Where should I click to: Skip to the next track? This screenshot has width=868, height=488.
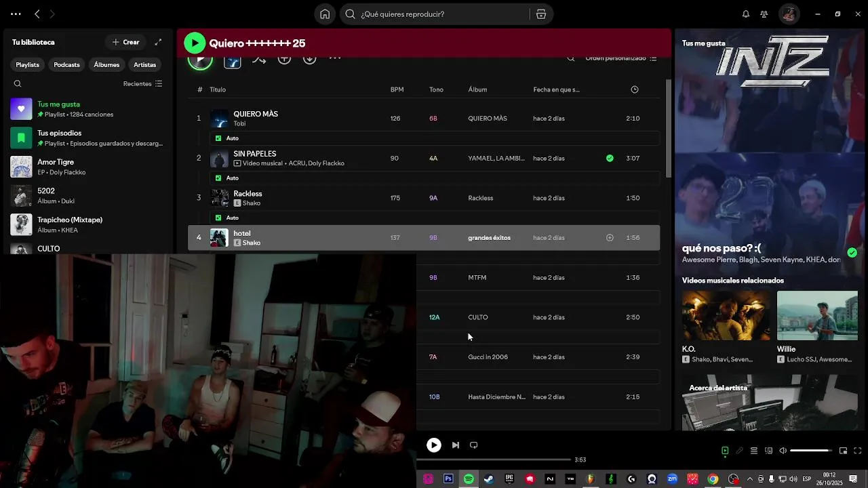pyautogui.click(x=456, y=445)
